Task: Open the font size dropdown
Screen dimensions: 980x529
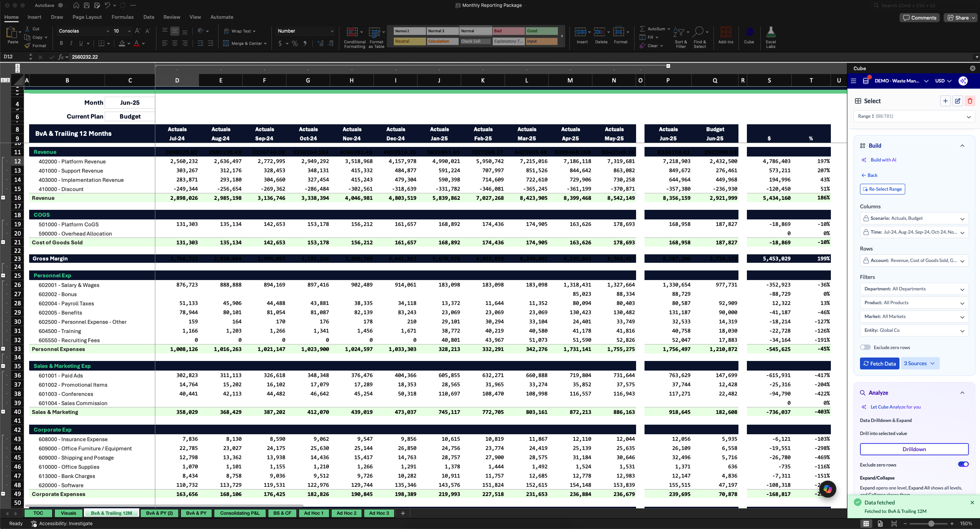Action: [129, 31]
